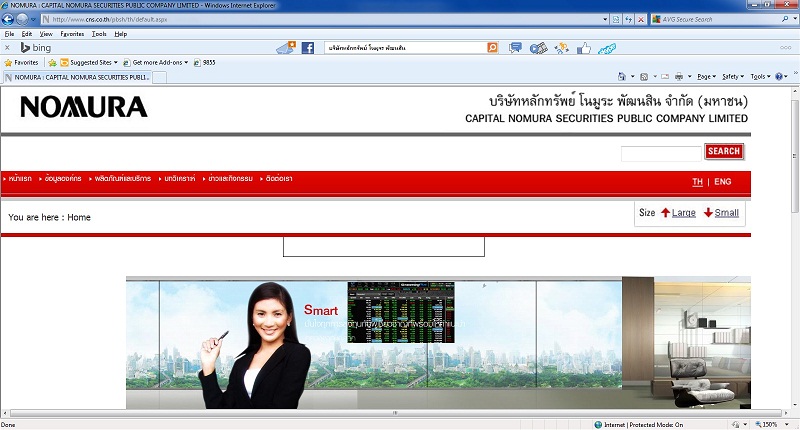Switch language to ENG

pyautogui.click(x=722, y=182)
